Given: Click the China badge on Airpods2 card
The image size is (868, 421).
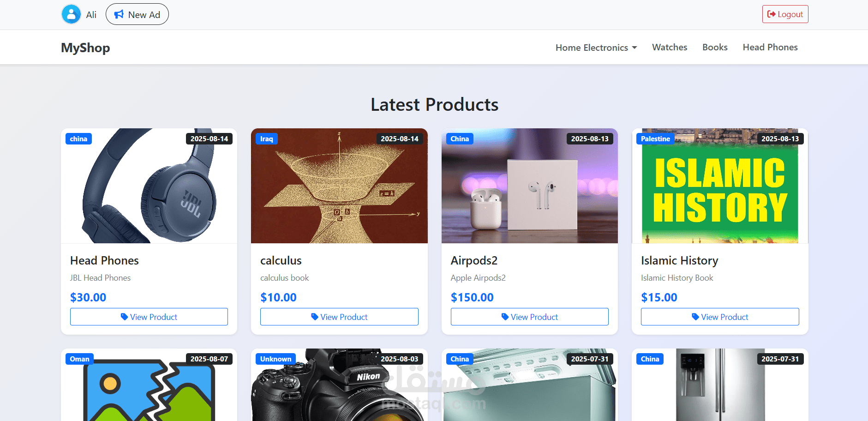Looking at the screenshot, I should point(460,139).
